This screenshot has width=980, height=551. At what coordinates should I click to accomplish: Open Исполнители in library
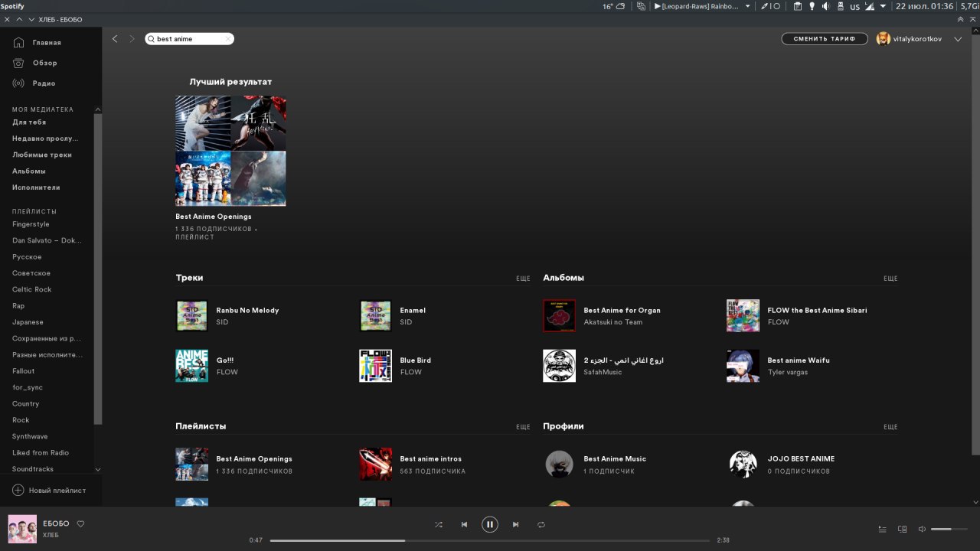pyautogui.click(x=36, y=187)
